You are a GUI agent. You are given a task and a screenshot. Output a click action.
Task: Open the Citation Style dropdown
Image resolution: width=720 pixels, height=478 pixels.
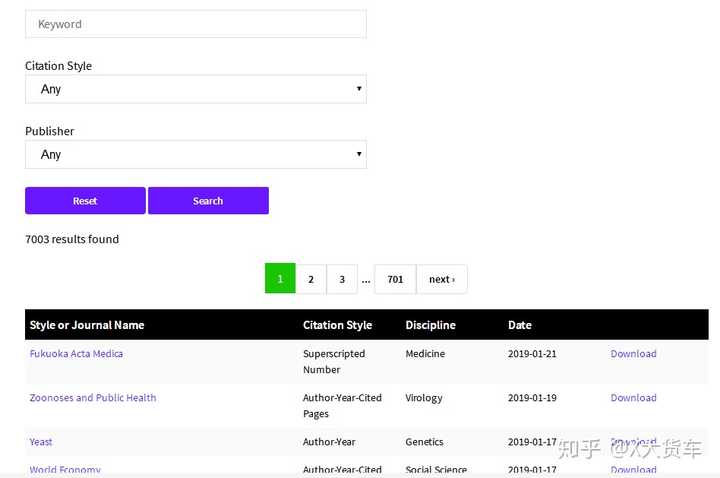196,89
